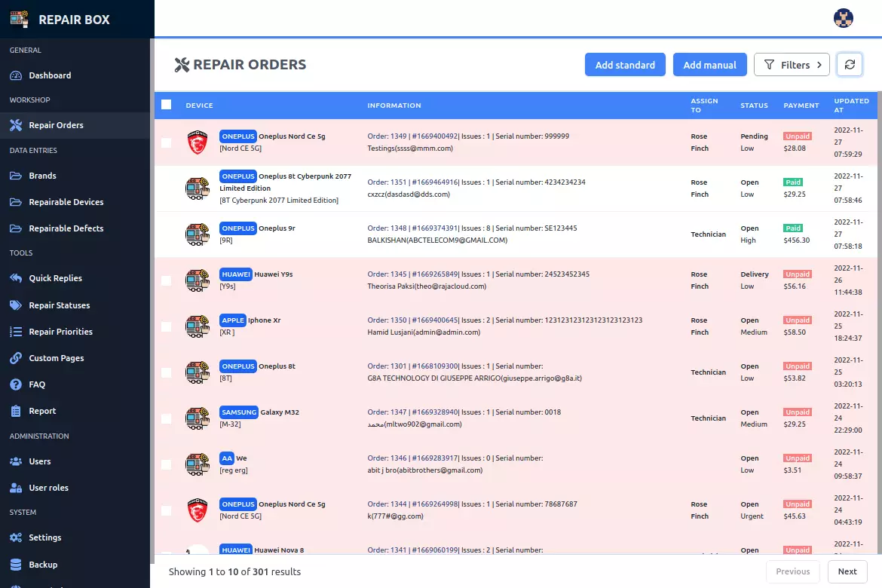Click the Report clipboard icon
This screenshot has height=588, width=882.
16,411
